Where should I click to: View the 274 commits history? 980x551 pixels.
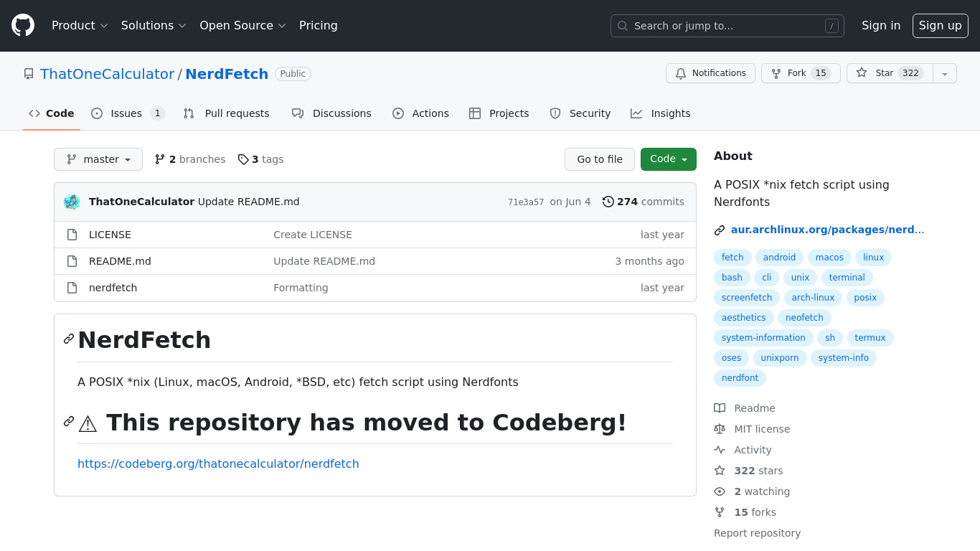pyautogui.click(x=644, y=202)
